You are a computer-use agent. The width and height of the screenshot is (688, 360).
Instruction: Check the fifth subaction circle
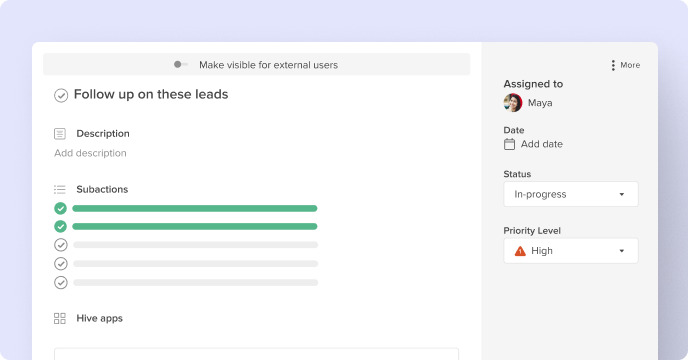click(x=61, y=282)
